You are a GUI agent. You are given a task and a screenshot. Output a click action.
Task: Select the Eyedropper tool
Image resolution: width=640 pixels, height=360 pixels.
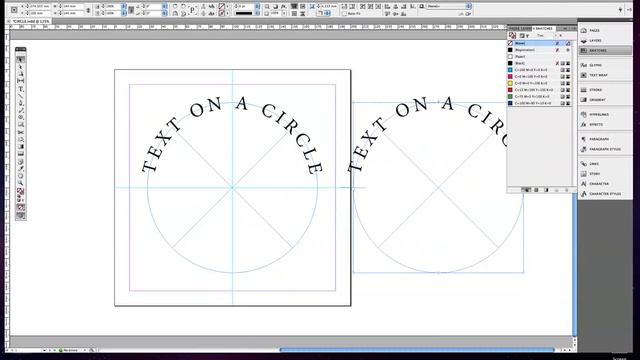pos(20,169)
